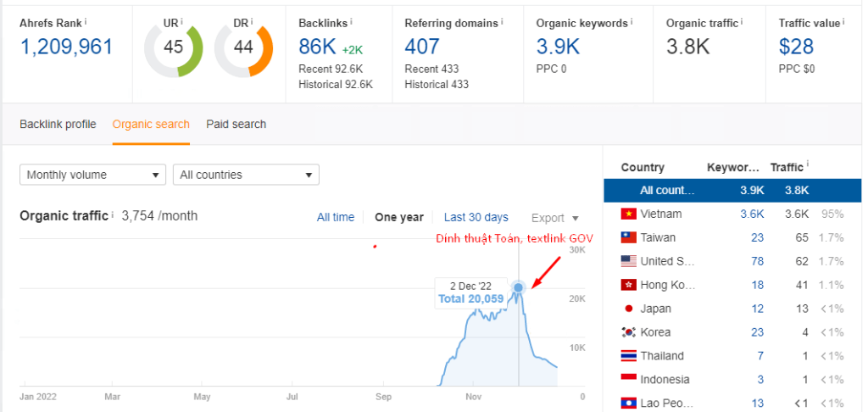Open the All countries dropdown
Viewport: 868px width, 412px height.
coord(246,175)
